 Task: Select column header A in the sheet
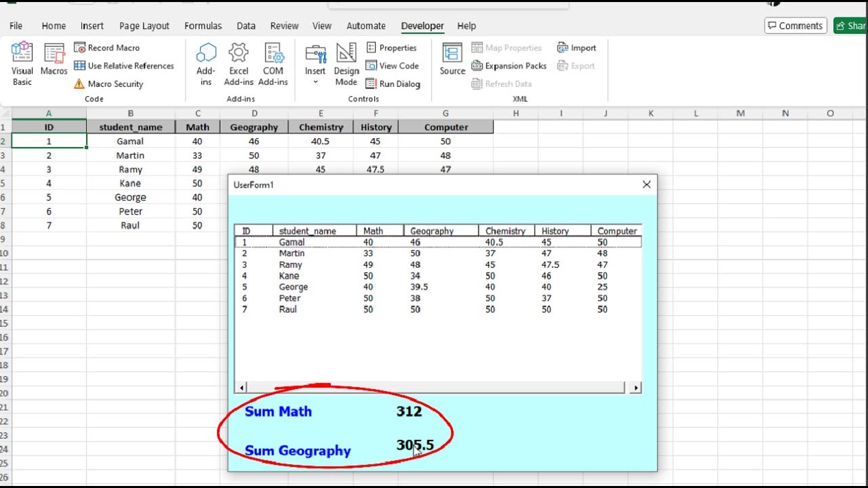49,113
